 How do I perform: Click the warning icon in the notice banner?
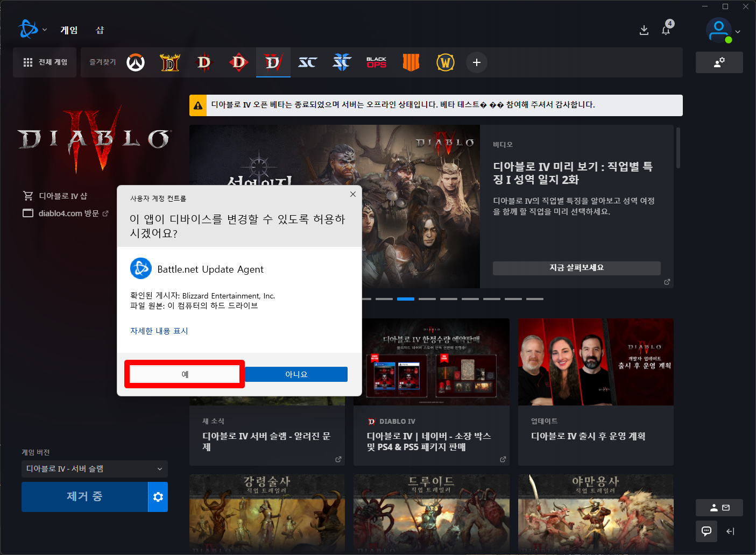(x=199, y=105)
